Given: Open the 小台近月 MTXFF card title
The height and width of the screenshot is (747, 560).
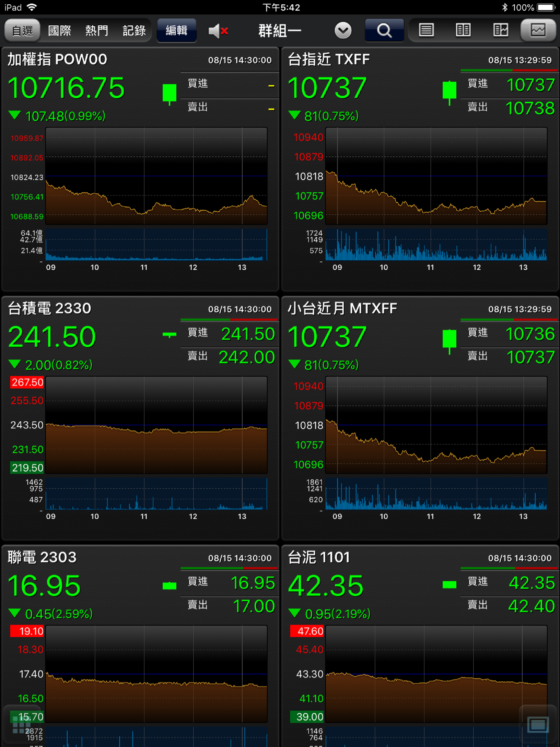Looking at the screenshot, I should pyautogui.click(x=342, y=308).
